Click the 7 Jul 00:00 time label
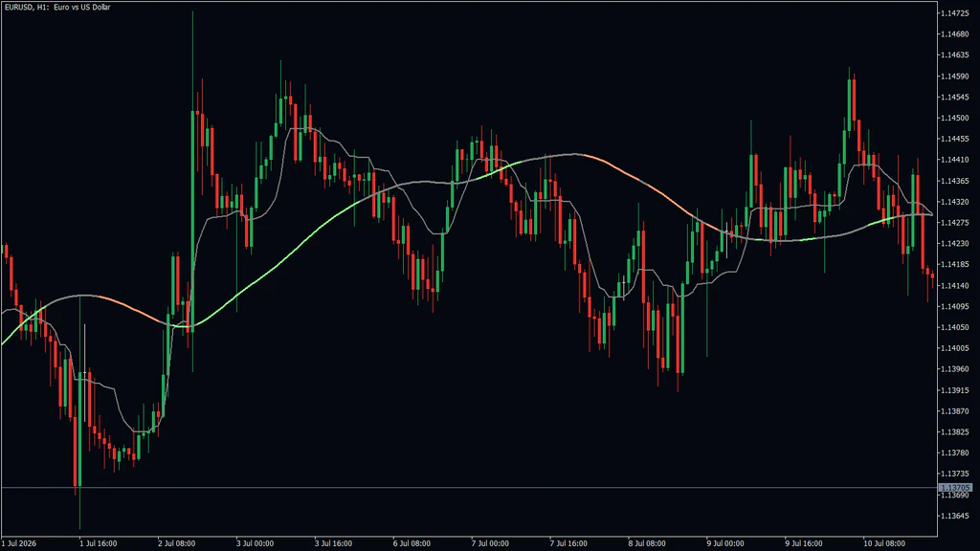980x551 pixels. coord(490,543)
